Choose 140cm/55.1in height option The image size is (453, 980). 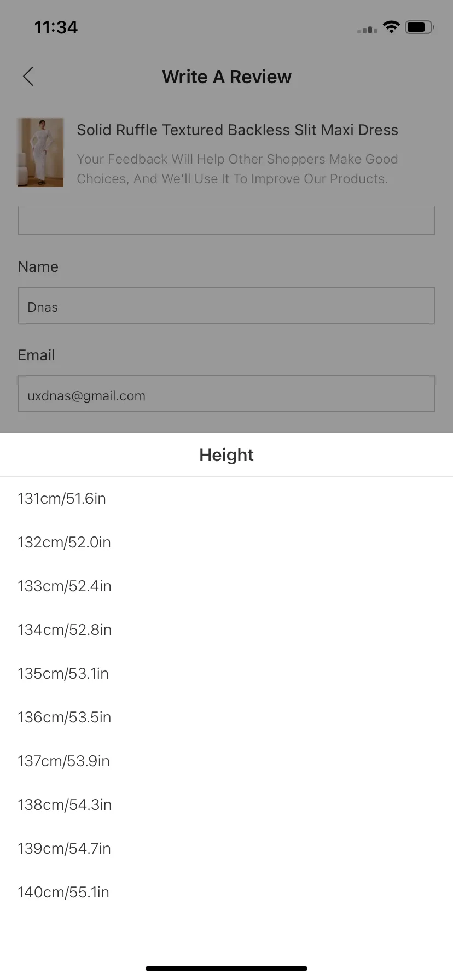226,892
